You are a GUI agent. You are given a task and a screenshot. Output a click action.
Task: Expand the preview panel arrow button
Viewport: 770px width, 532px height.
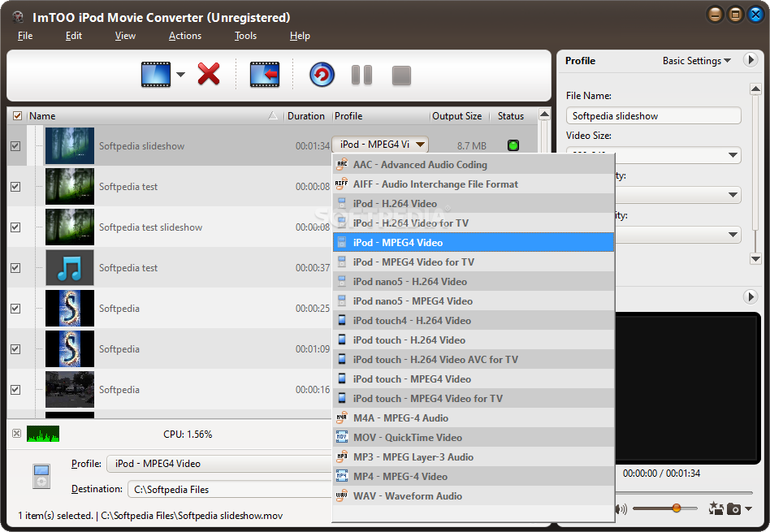pyautogui.click(x=750, y=296)
